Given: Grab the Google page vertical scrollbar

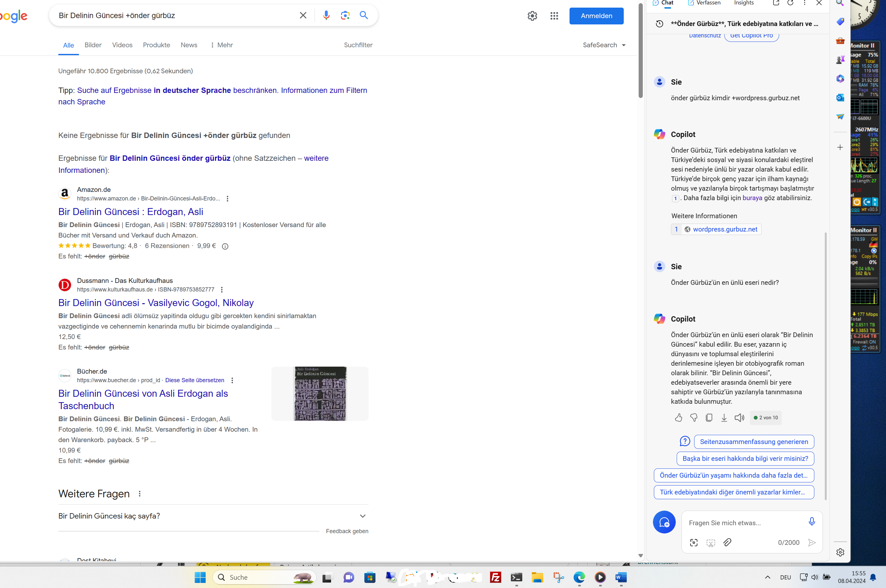Looking at the screenshot, I should click(641, 51).
